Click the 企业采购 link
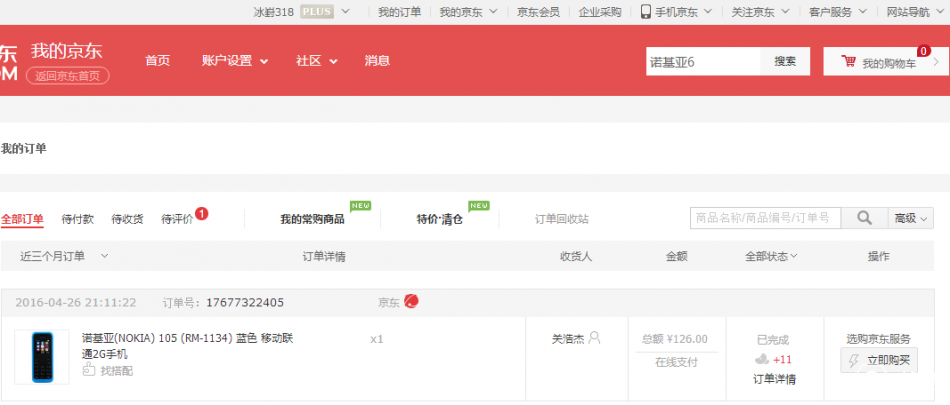This screenshot has height=405, width=950. click(600, 12)
